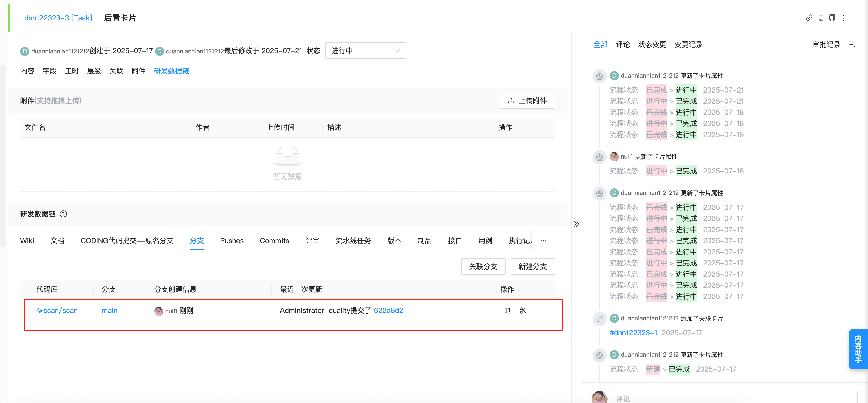868x403 pixels.
Task: Click the copy link icon in the title bar
Action: tap(809, 18)
